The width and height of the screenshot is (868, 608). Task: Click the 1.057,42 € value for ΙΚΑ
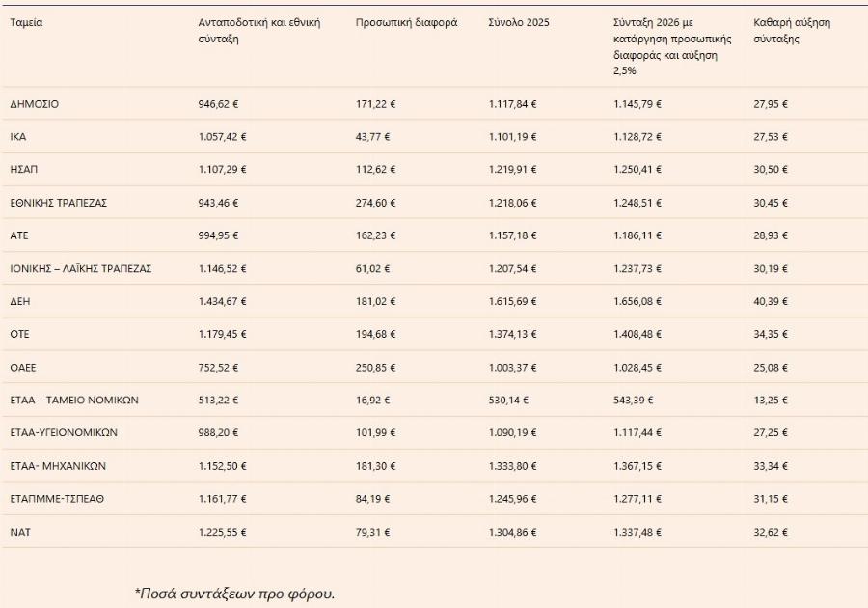click(222, 137)
